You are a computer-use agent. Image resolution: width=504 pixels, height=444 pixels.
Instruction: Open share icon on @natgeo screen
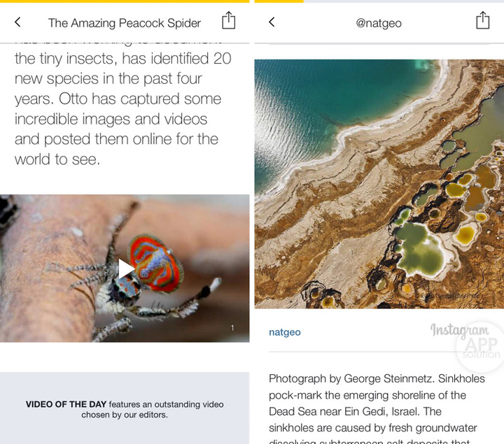point(482,20)
